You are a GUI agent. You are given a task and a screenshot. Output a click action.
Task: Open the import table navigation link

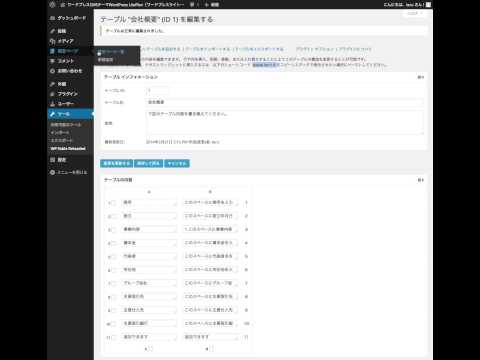pos(207,49)
